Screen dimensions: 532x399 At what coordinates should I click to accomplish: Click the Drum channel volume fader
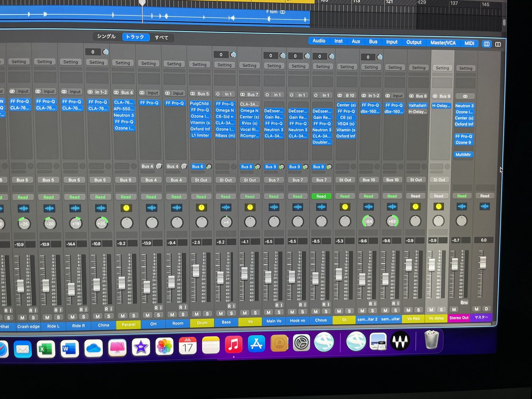click(196, 271)
